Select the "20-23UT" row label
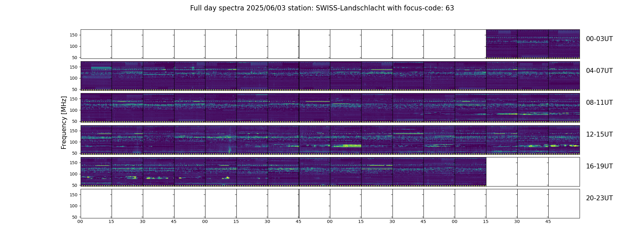Image resolution: width=644 pixels, height=245 pixels. 599,198
